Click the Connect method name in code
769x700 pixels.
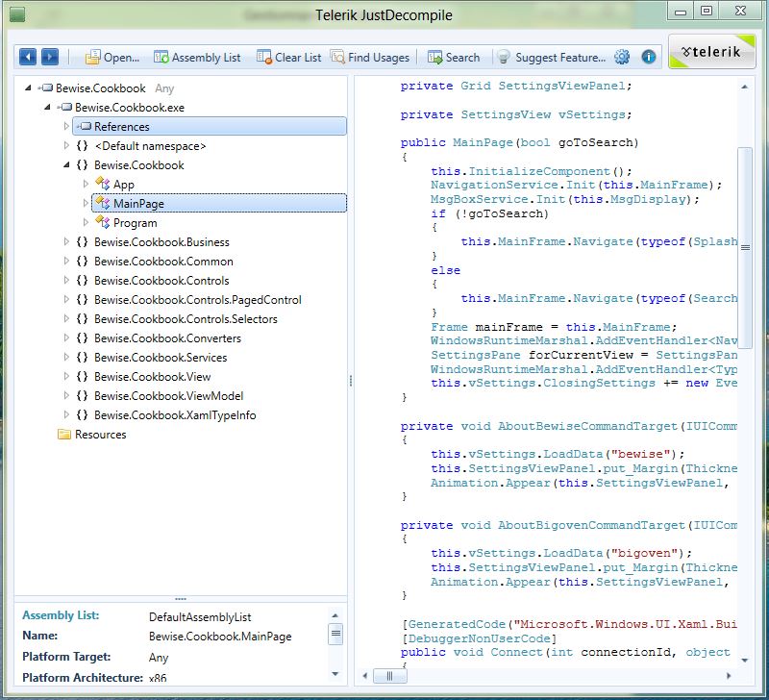(516, 652)
